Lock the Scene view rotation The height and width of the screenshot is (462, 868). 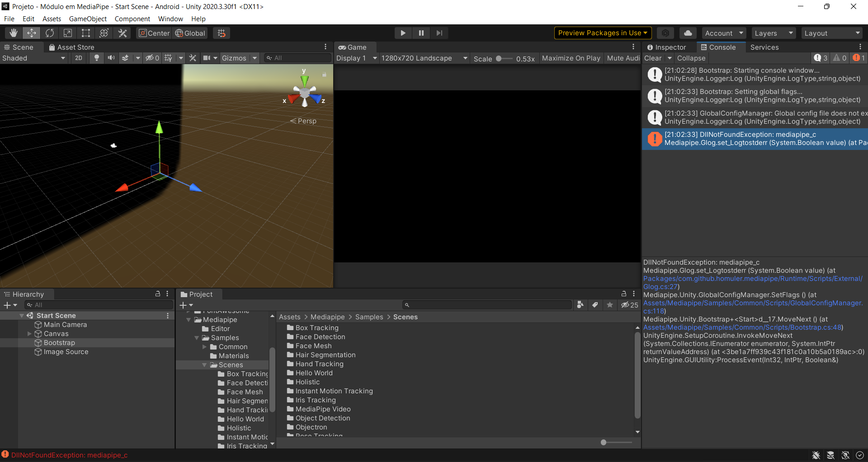coord(324,74)
